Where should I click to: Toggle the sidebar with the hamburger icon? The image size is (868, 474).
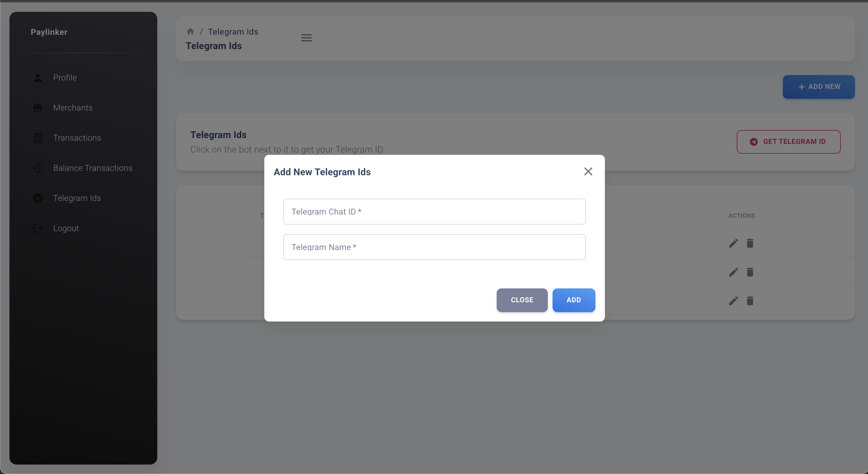coord(306,38)
